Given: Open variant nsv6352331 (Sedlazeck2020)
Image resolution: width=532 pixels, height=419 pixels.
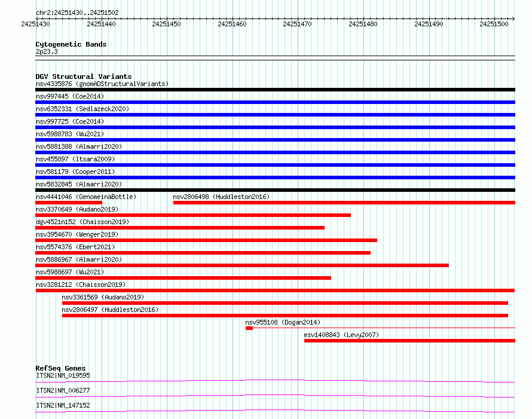Looking at the screenshot, I should click(x=82, y=109).
